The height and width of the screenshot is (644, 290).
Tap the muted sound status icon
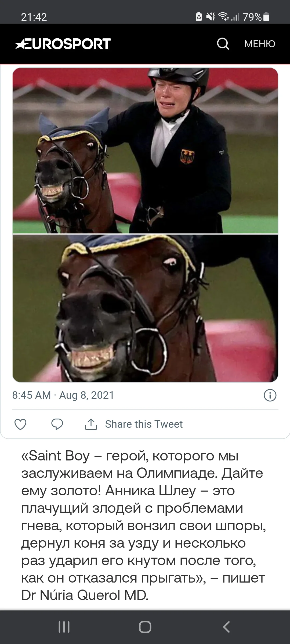tap(211, 17)
